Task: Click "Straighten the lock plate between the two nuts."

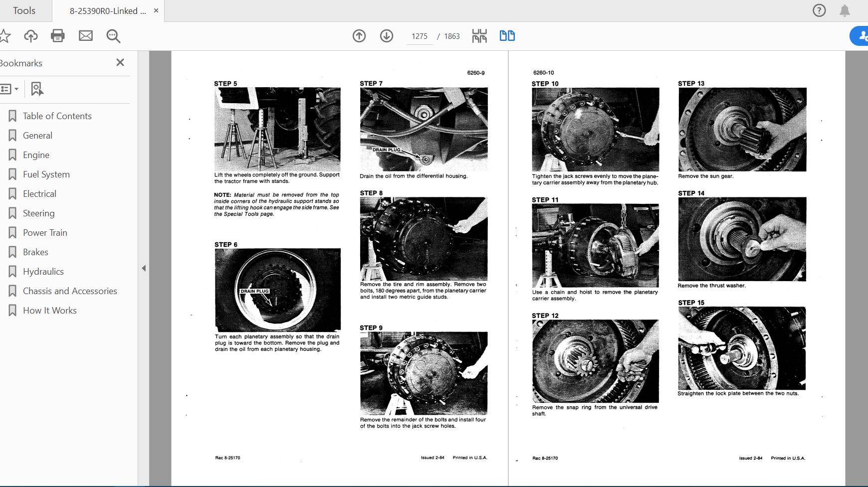Action: point(738,394)
